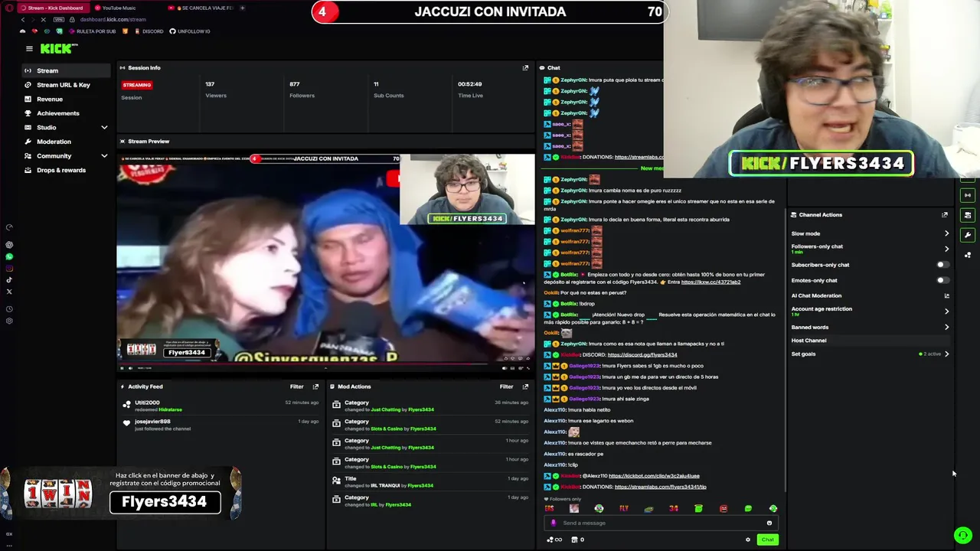Switch to SE CANCELA VIAJE browser tab
The width and height of the screenshot is (980, 551).
pyautogui.click(x=201, y=8)
